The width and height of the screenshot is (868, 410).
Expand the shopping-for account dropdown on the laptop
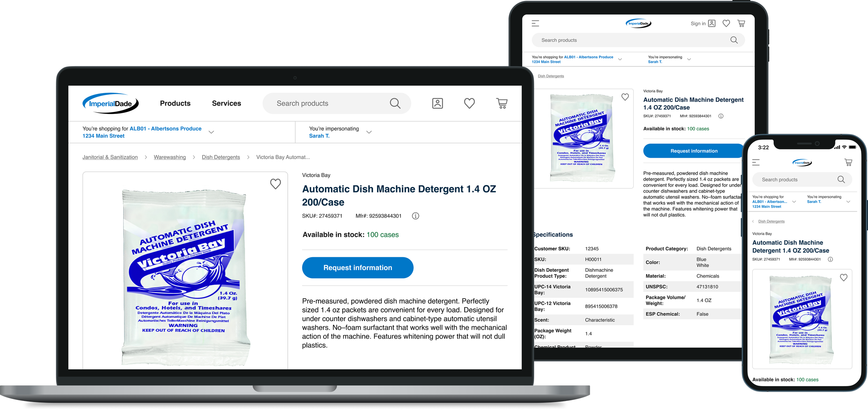pyautogui.click(x=211, y=132)
